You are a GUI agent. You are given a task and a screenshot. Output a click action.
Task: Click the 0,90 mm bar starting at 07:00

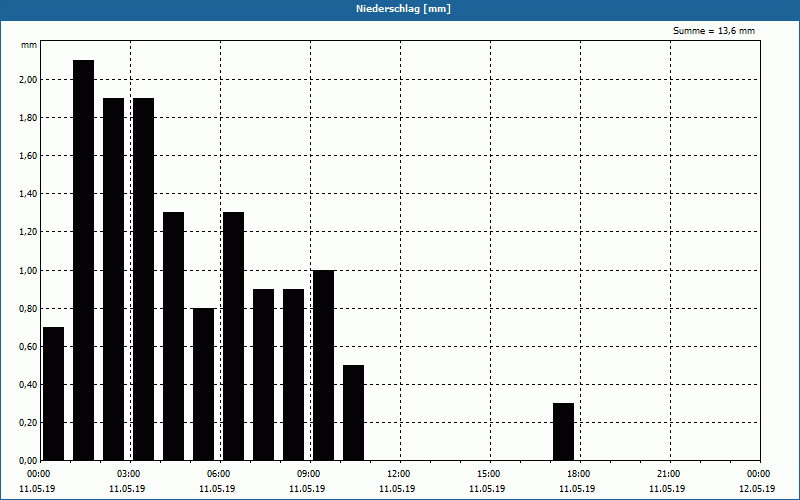263,375
